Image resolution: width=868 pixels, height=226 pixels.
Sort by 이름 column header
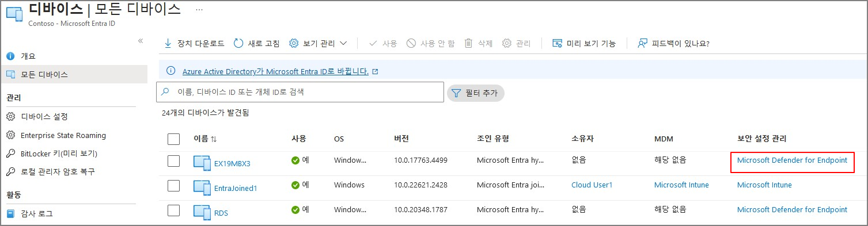click(205, 139)
